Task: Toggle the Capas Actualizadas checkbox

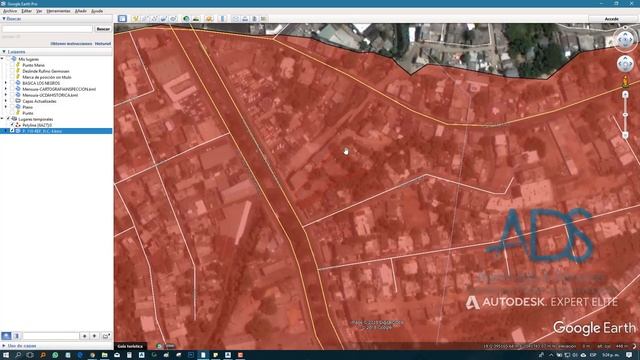Action: tap(12, 101)
